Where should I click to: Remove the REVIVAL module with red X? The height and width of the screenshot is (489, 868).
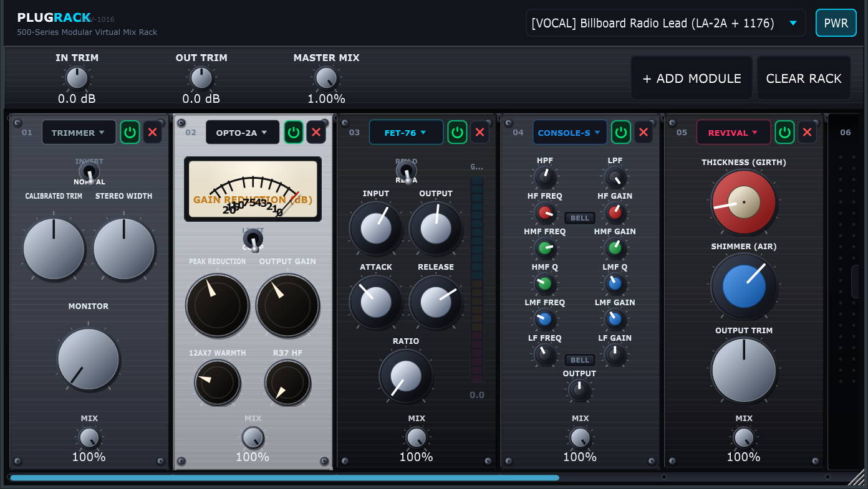pos(807,132)
